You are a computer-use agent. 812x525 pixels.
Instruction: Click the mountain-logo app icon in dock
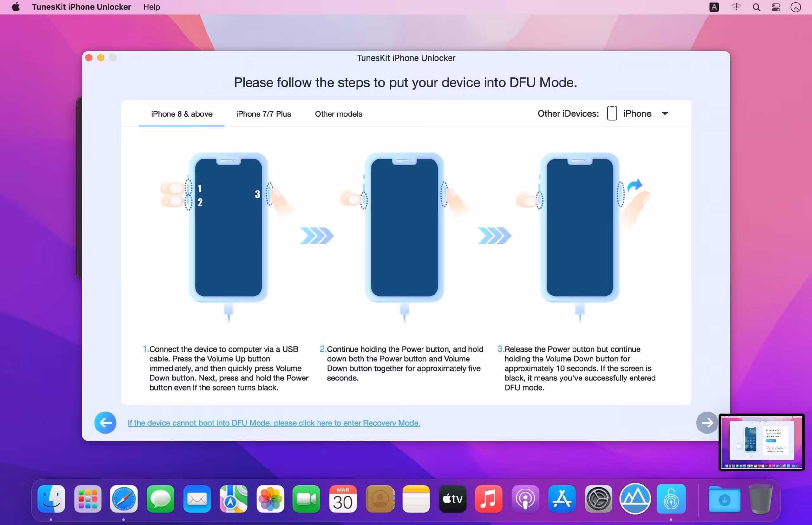coord(635,499)
